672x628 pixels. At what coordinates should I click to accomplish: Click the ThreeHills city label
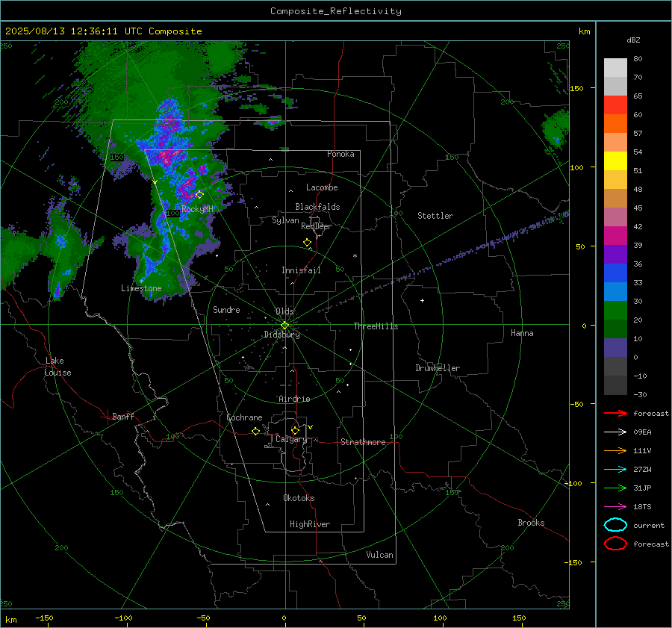click(376, 326)
